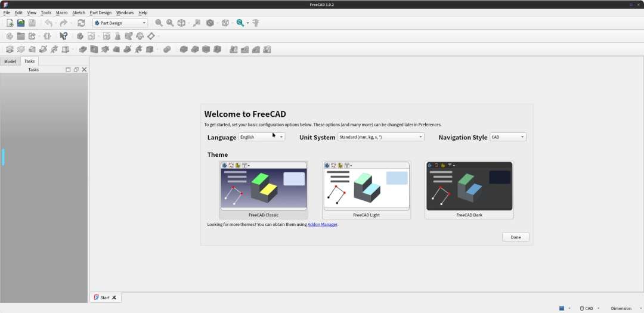Click the blue square status bar icon

click(562, 308)
